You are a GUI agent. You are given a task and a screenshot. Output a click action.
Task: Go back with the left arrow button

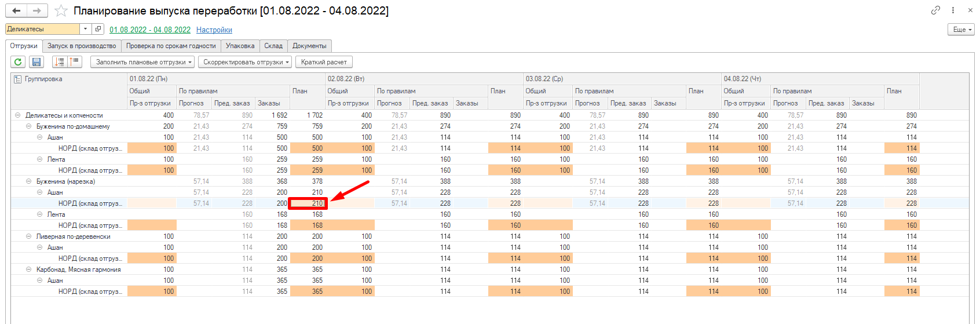tap(16, 11)
